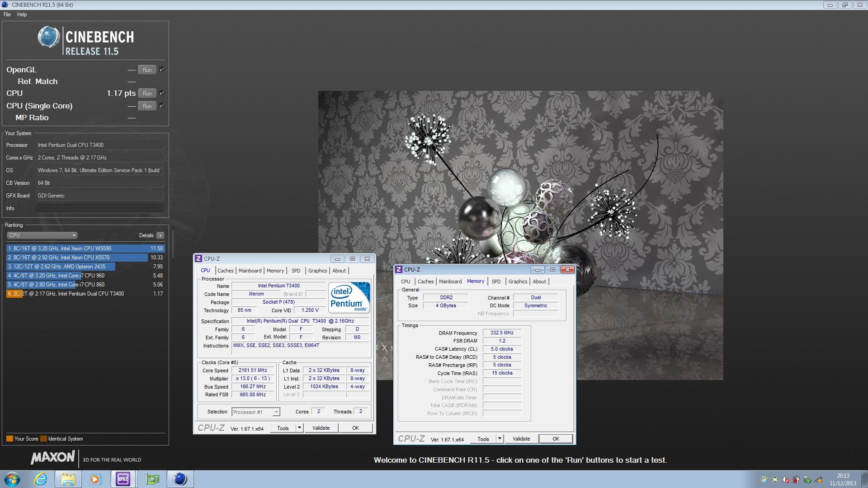The image size is (868, 488).
Task: Select Caches tab in CPU-Z Memory window
Action: tap(425, 282)
